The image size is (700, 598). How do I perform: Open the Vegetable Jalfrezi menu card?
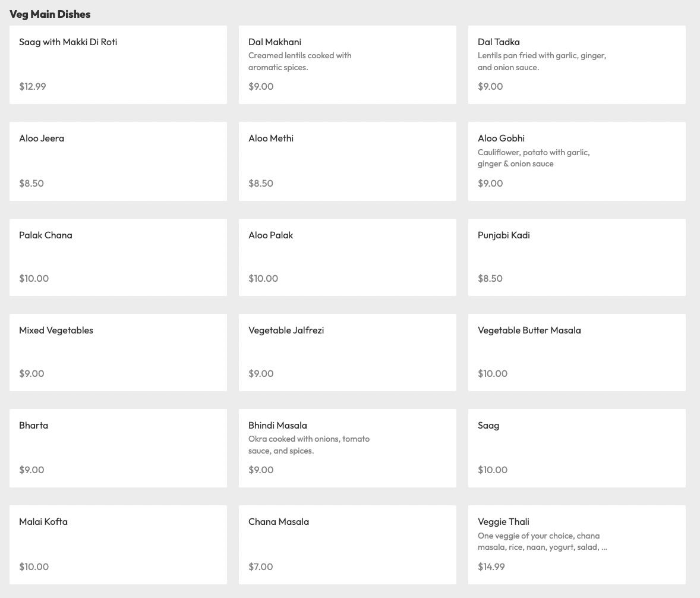[x=347, y=352]
